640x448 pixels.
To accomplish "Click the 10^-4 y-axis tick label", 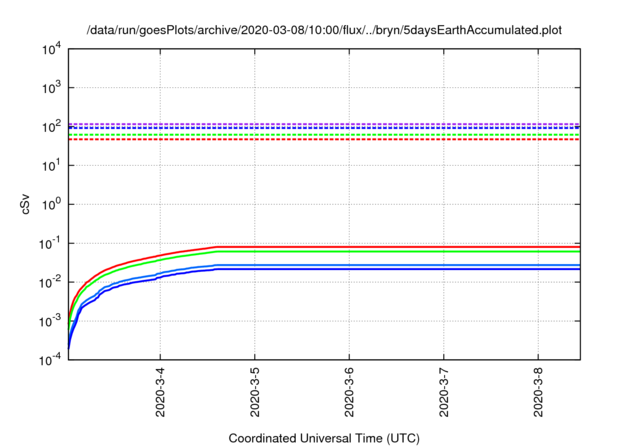I will [x=50, y=360].
